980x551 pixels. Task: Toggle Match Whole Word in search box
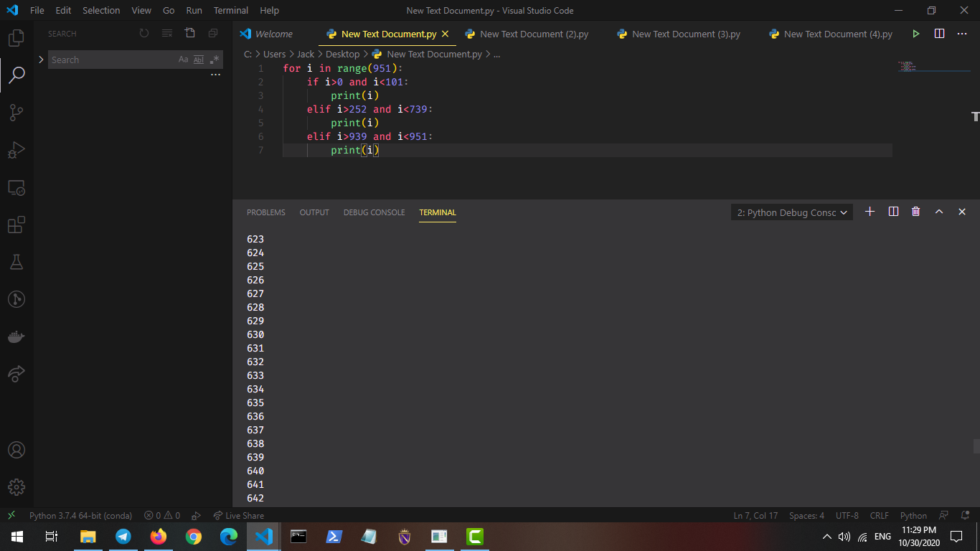point(199,60)
